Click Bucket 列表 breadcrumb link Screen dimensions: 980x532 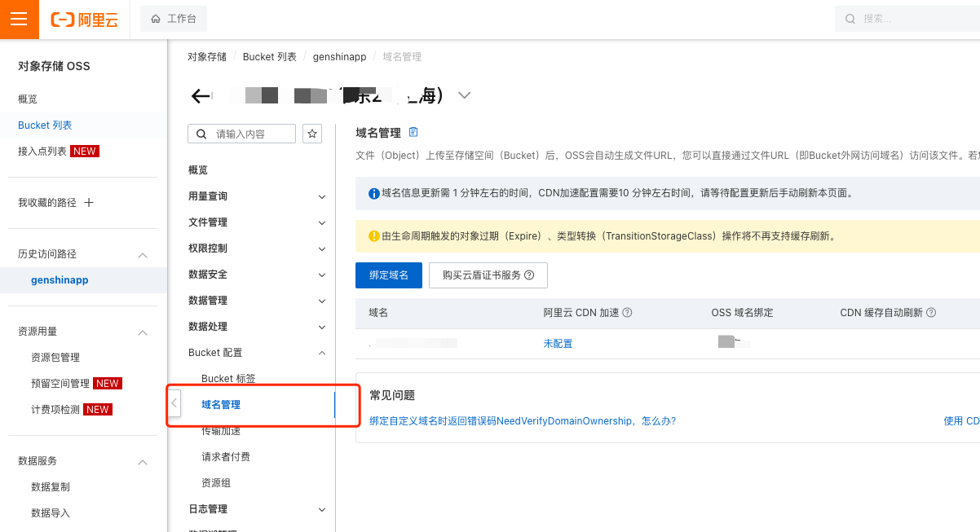point(270,56)
